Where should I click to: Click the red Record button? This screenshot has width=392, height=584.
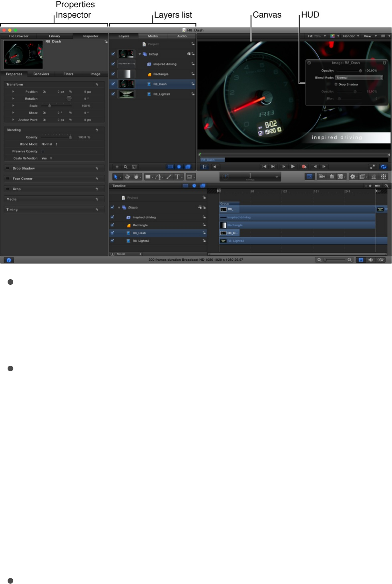pyautogui.click(x=304, y=167)
